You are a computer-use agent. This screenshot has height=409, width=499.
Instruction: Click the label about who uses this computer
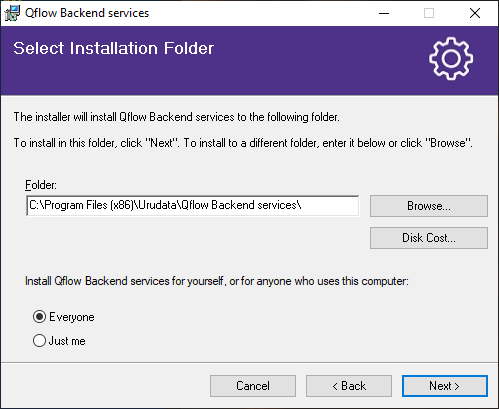point(217,281)
